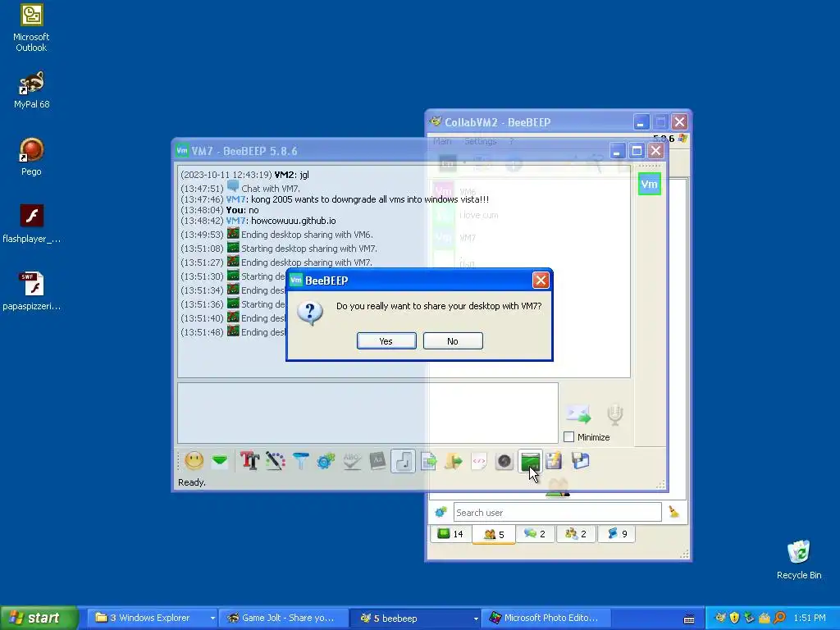
Task: Click the send file document icon
Action: click(428, 461)
